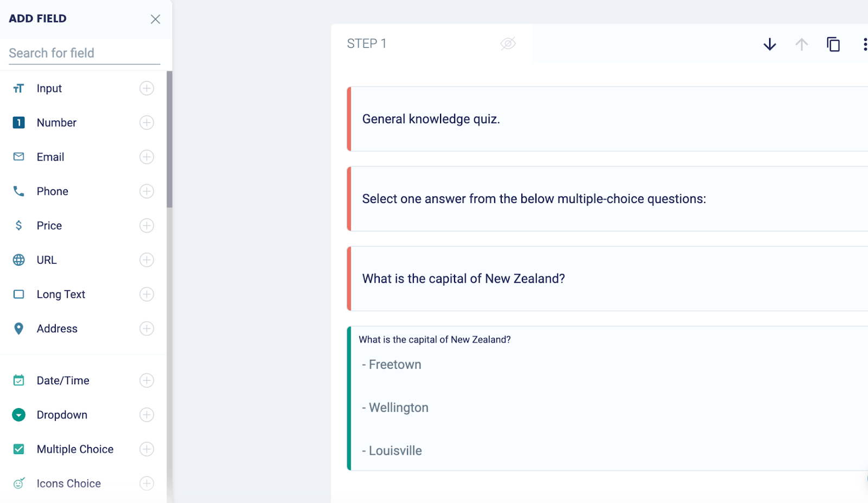Select the Address field icon
Image resolution: width=868 pixels, height=503 pixels.
19,328
